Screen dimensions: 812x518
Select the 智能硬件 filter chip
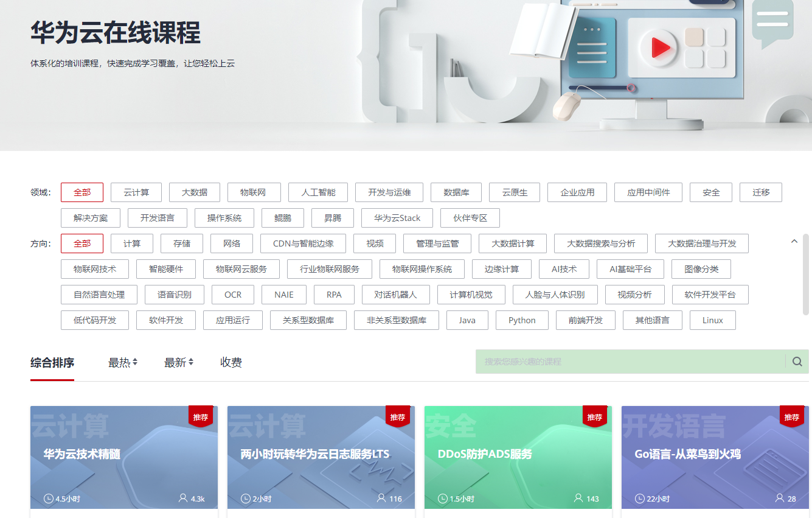click(166, 269)
